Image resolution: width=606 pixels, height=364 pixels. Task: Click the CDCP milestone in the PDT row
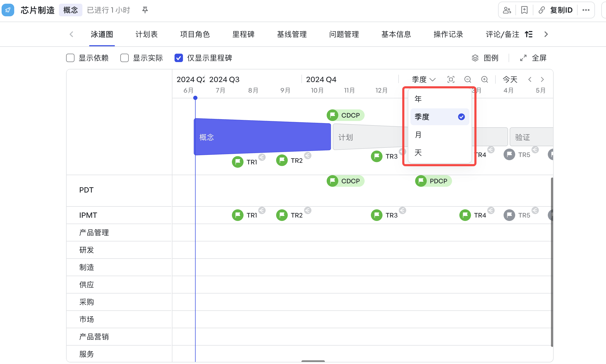(x=345, y=181)
